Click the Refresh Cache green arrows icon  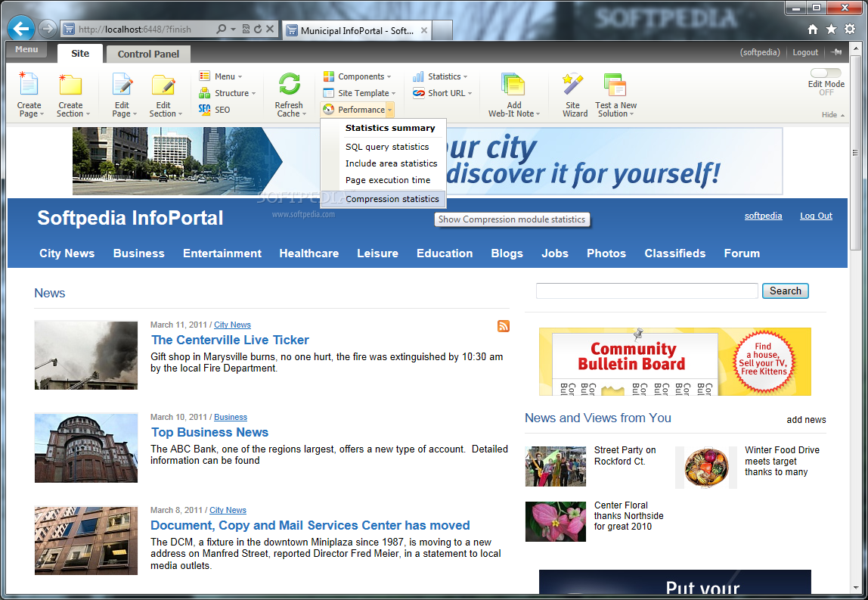tap(289, 84)
